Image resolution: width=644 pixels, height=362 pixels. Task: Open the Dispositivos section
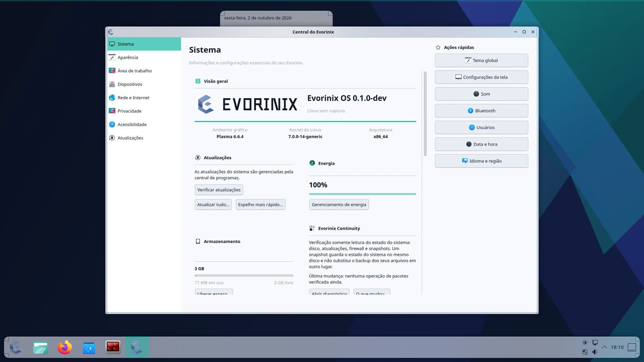(144, 84)
